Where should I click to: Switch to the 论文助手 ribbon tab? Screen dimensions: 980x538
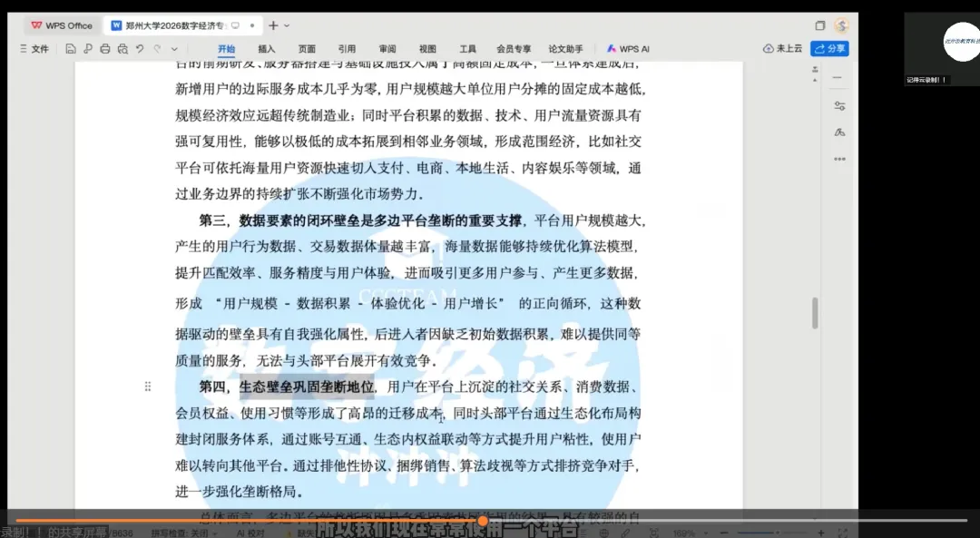565,49
